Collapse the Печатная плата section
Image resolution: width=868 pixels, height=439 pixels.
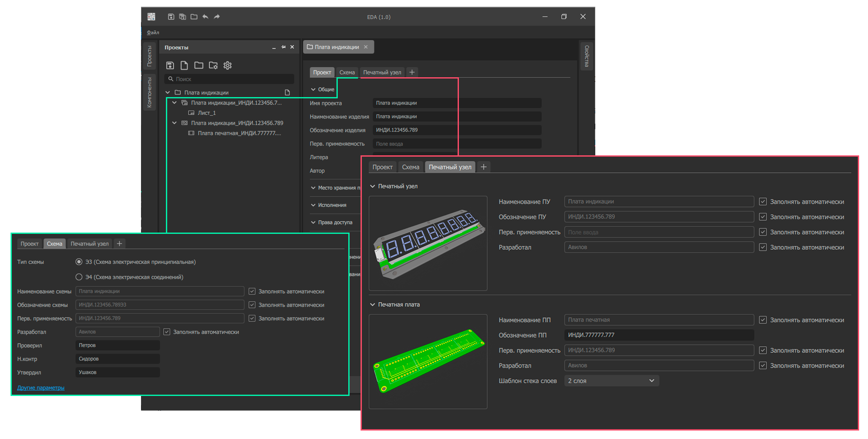373,304
